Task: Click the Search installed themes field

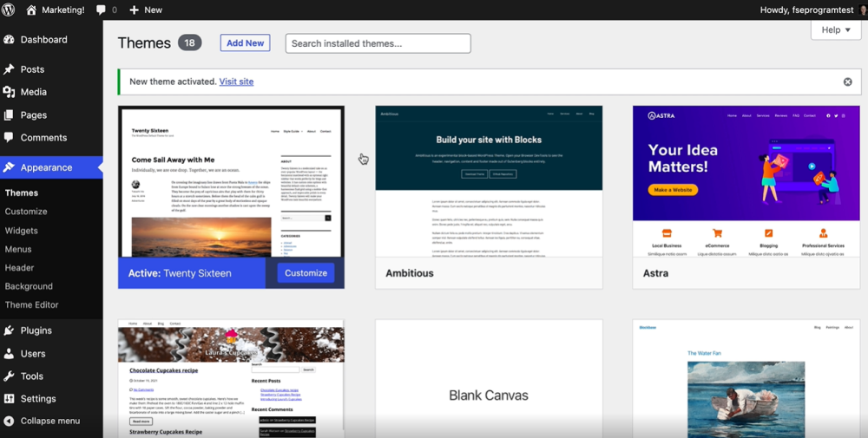Action: click(378, 43)
